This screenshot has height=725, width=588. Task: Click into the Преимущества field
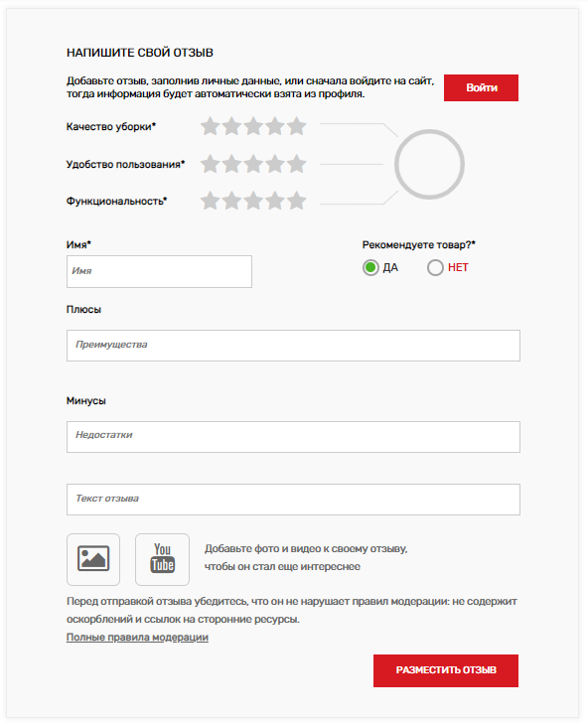click(293, 346)
